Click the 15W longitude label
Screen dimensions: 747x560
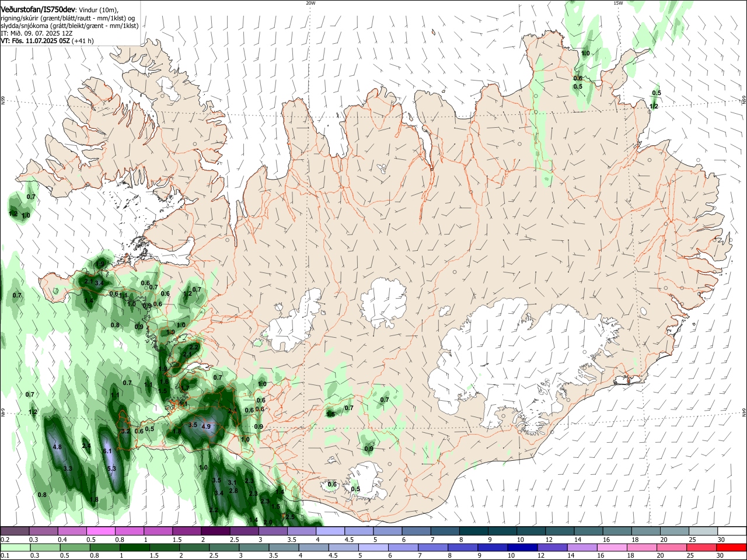click(x=617, y=3)
